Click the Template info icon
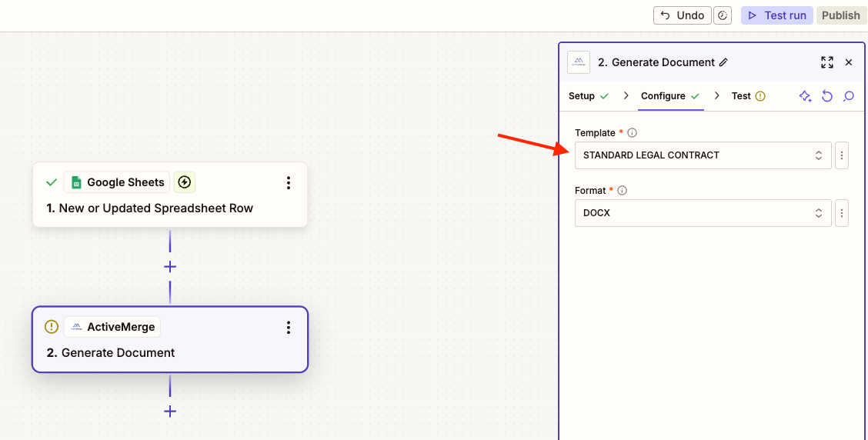This screenshot has height=440, width=868. tap(632, 133)
